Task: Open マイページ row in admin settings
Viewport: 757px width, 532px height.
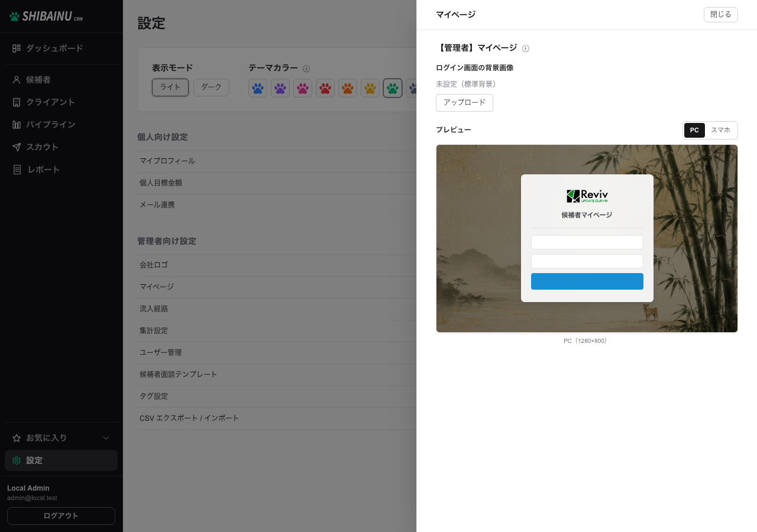Action: coord(277,287)
